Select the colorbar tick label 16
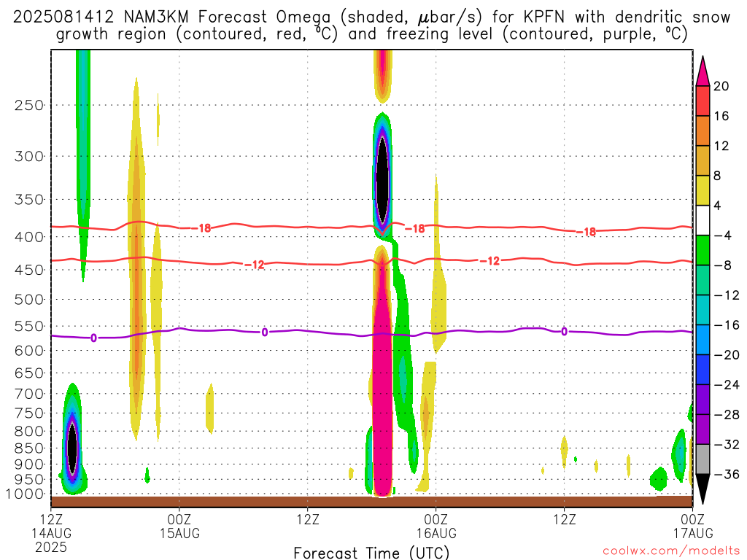 [x=721, y=116]
